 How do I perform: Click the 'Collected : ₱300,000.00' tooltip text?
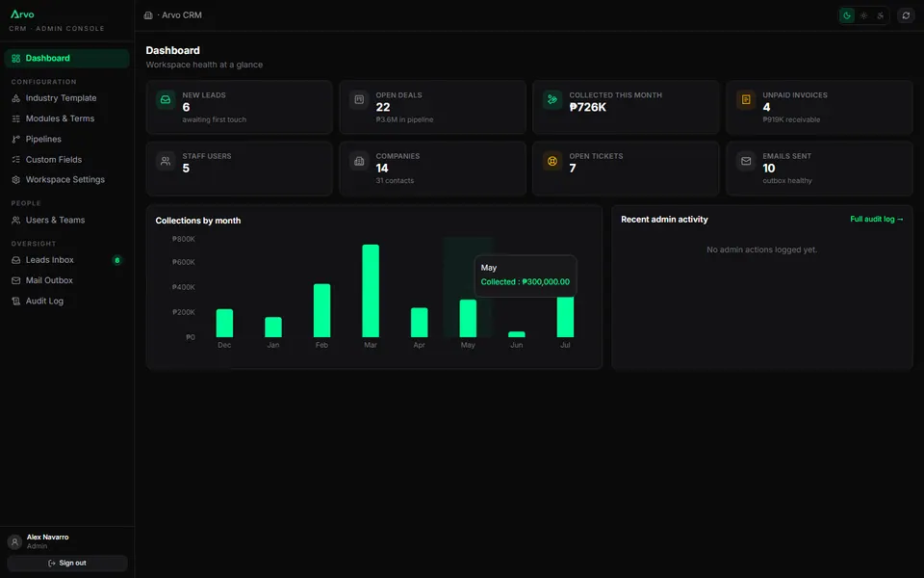click(526, 282)
